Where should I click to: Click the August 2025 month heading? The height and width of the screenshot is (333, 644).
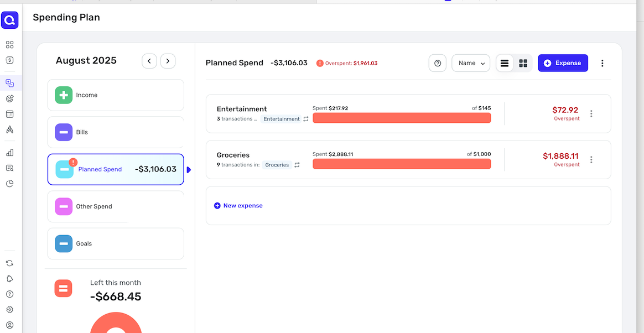tap(86, 61)
